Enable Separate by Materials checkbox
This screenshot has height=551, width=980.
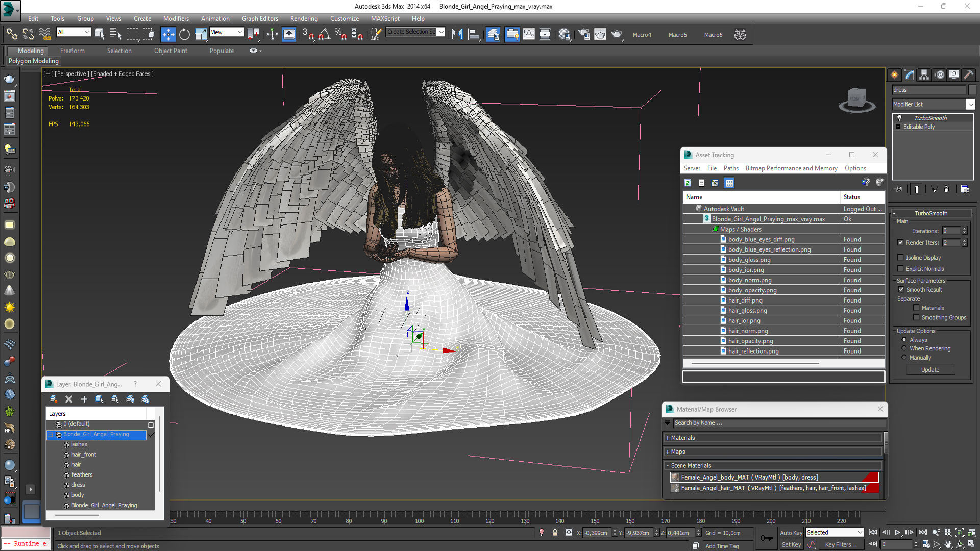point(916,308)
